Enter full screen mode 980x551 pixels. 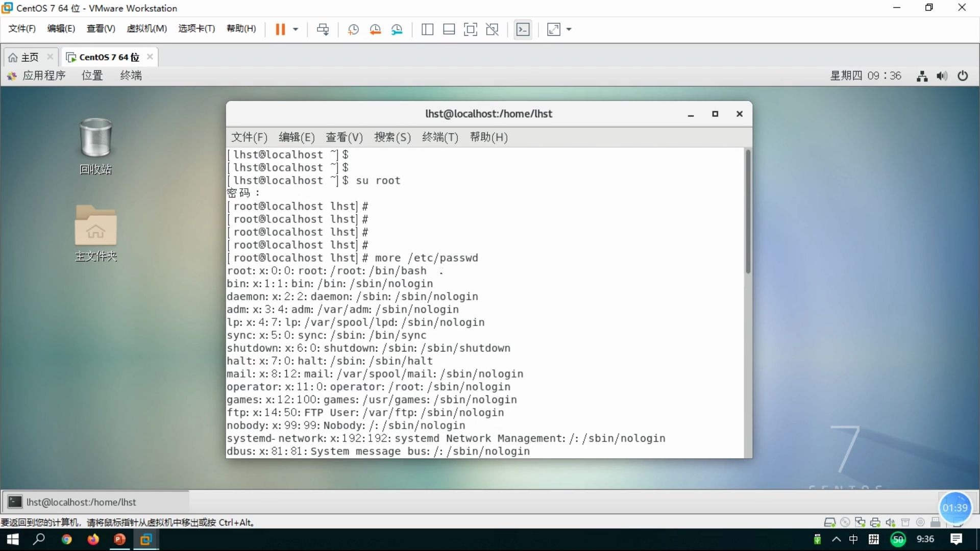point(471,29)
